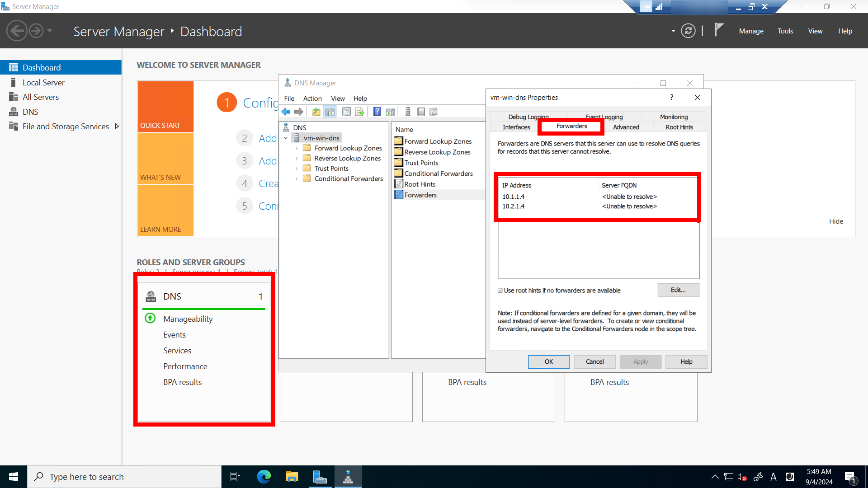This screenshot has height=488, width=868.
Task: Toggle 'Use root hints if no forwarders' checkbox
Action: coord(500,291)
